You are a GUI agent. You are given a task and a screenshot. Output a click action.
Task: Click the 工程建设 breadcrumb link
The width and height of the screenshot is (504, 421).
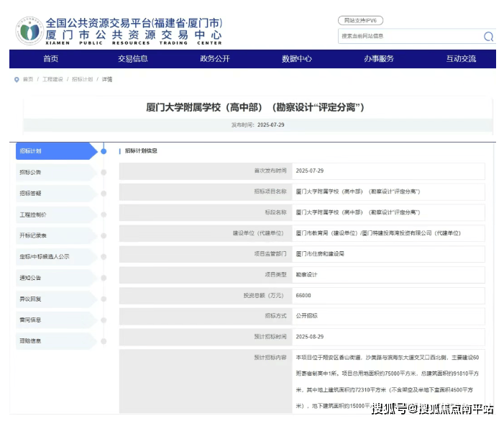pos(52,79)
